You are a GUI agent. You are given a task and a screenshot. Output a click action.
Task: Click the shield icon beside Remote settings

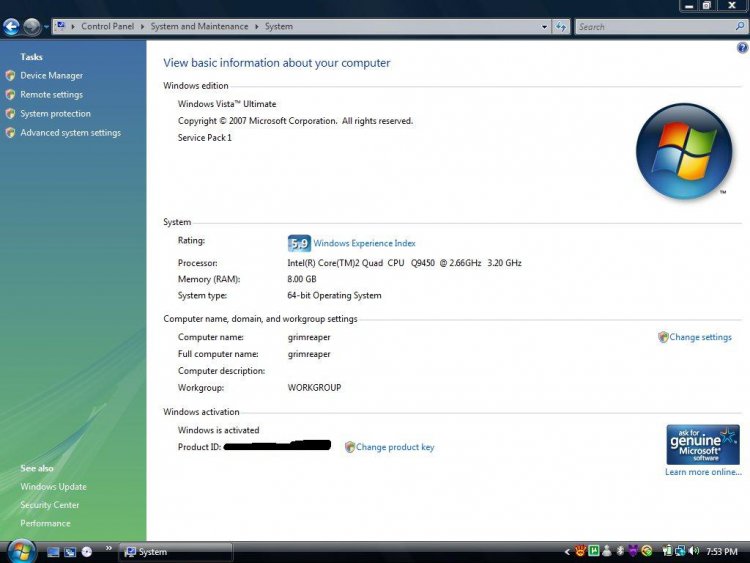pos(11,94)
